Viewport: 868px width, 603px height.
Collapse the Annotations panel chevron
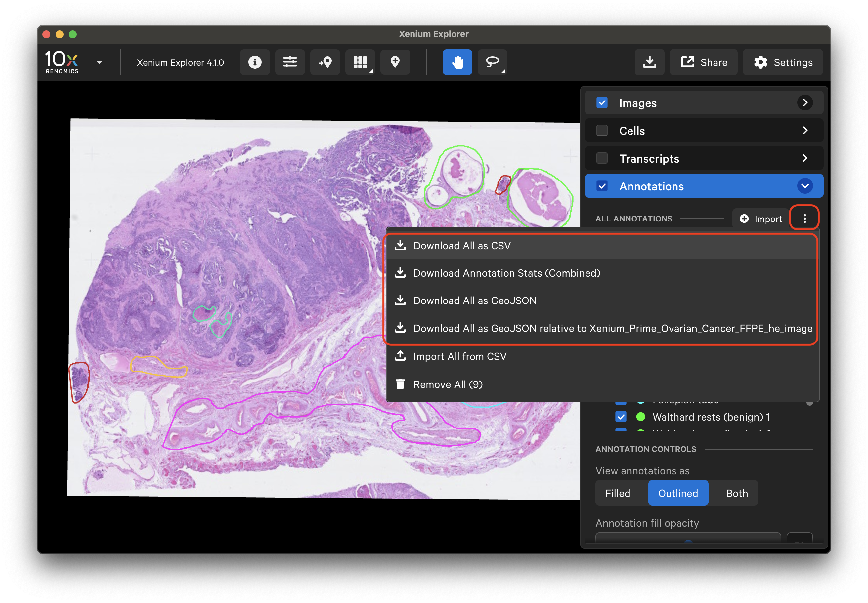805,186
